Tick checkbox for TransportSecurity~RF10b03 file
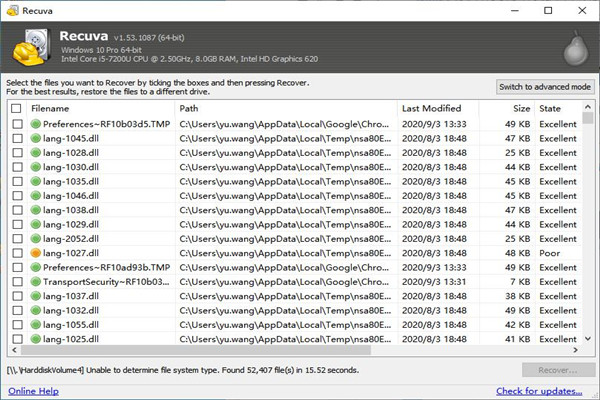The width and height of the screenshot is (600, 400). point(17,282)
